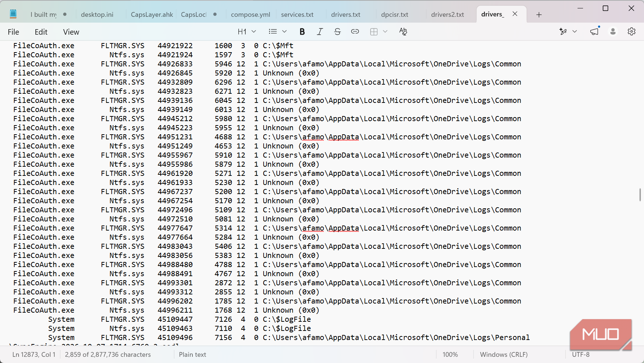Viewport: 644px width, 363px height.
Task: Open the AI rewrite pen tool
Action: click(563, 32)
